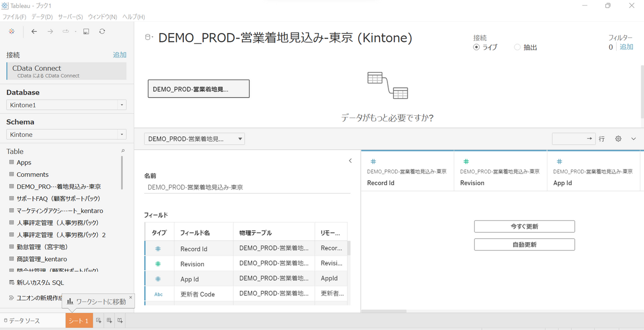Select the マーケティングアクシ…ート_kentaro table
644x330 pixels.
(60, 210)
